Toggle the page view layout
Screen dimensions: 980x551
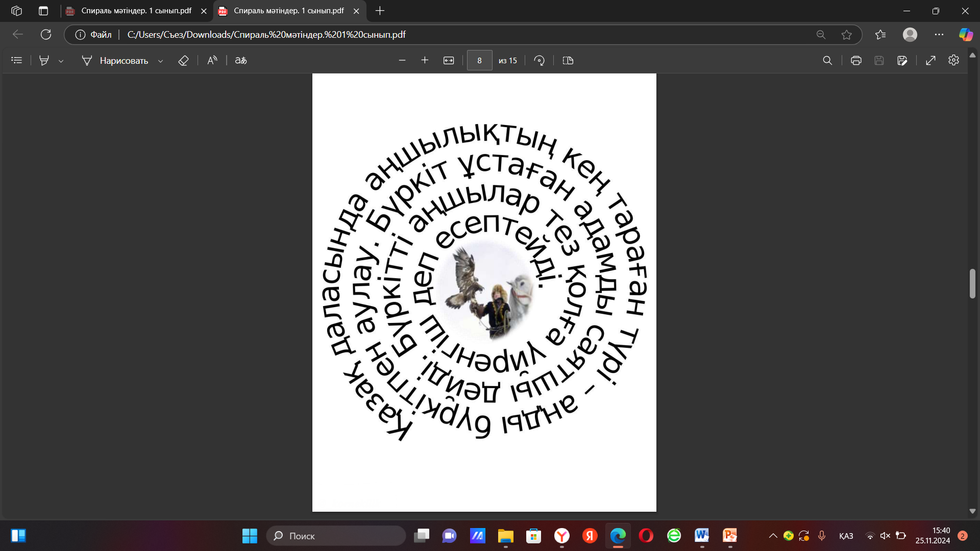568,60
